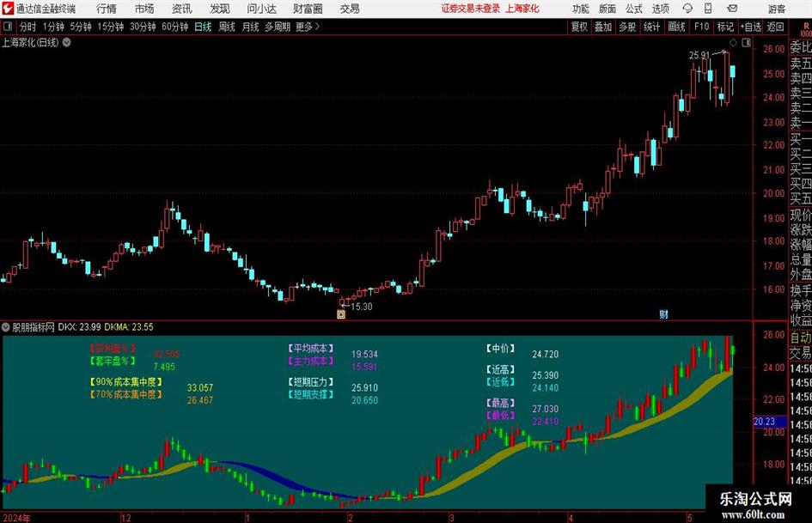Image resolution: width=812 pixels, height=523 pixels.
Task: Click the 统计 statistics toolbar button
Action: 651,27
